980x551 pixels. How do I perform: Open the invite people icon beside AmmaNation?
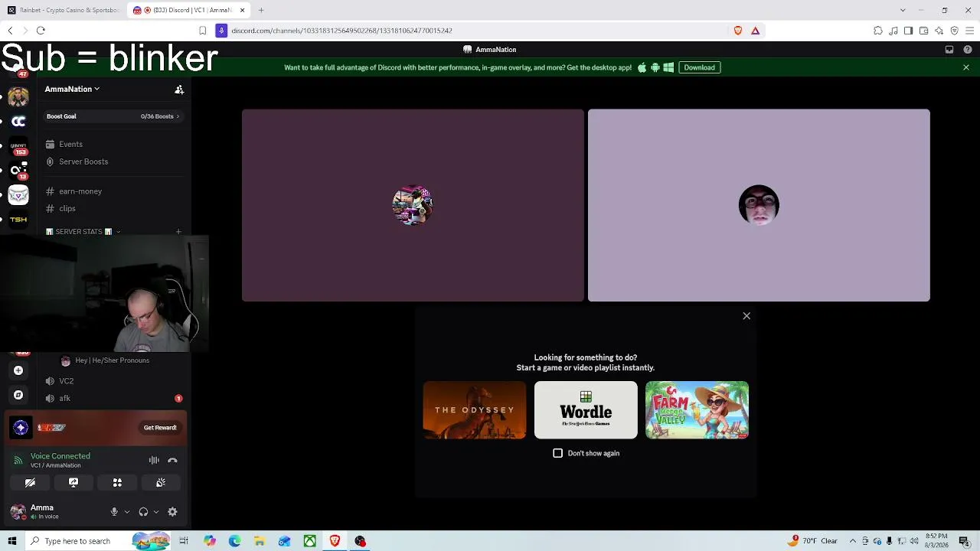click(x=179, y=90)
